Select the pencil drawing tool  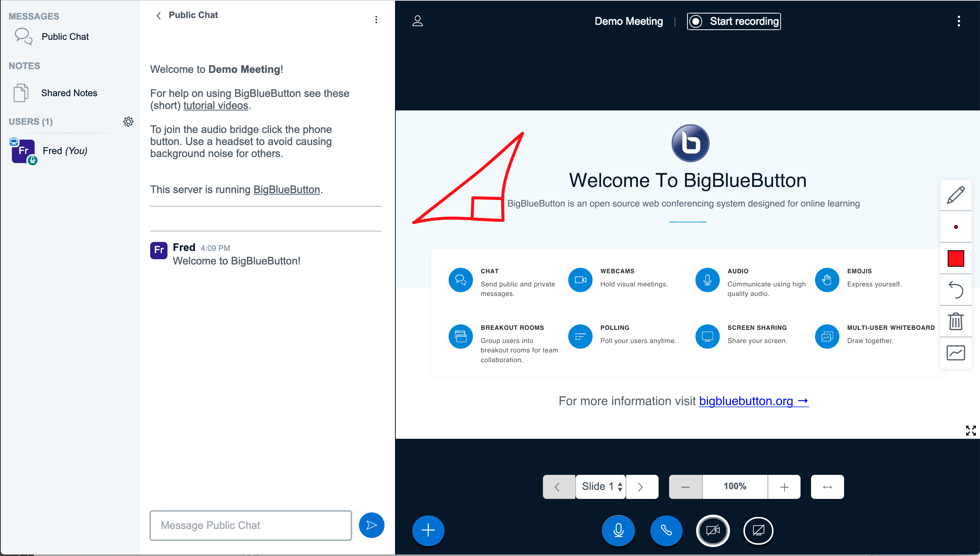[955, 195]
